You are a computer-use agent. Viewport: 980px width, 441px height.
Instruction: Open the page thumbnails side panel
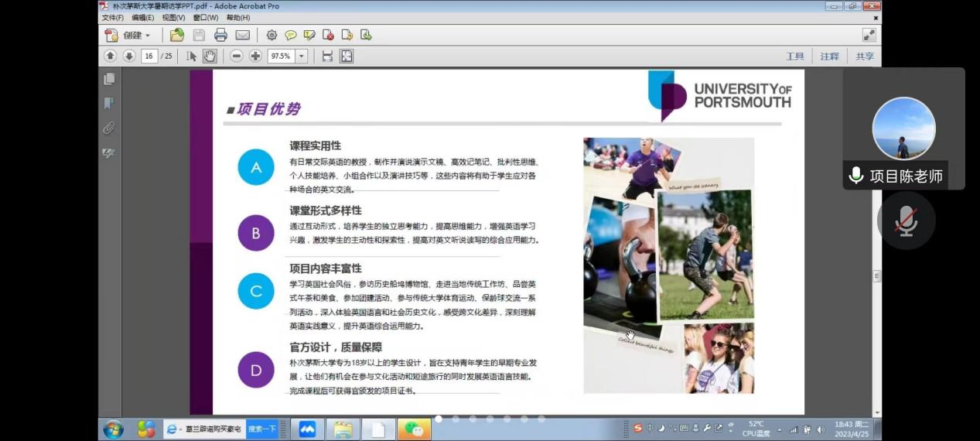point(109,79)
